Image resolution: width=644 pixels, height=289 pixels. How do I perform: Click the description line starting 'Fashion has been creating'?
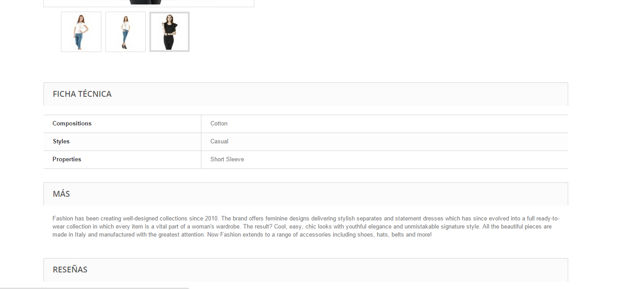pyautogui.click(x=305, y=219)
